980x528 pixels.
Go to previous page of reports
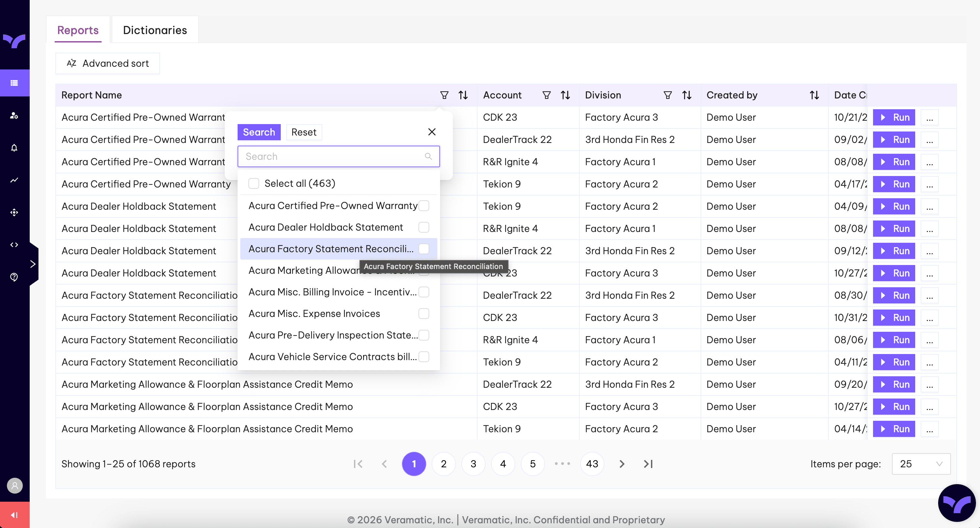pos(384,464)
